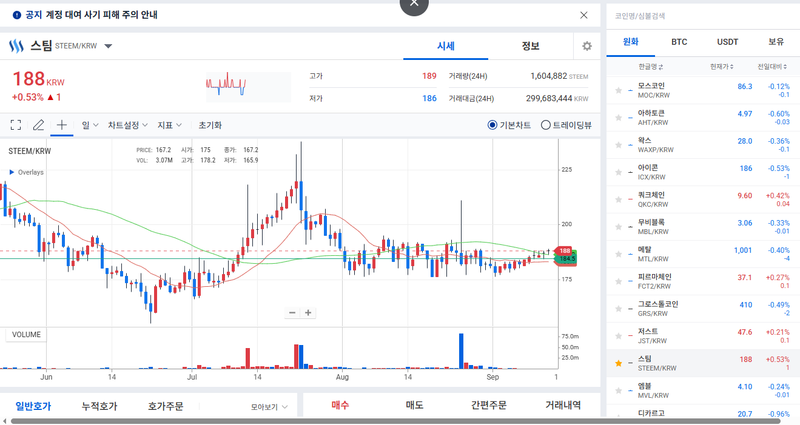The width and height of the screenshot is (800, 425).
Task: Click the mini price sparkline thumbnail
Action: [x=248, y=86]
